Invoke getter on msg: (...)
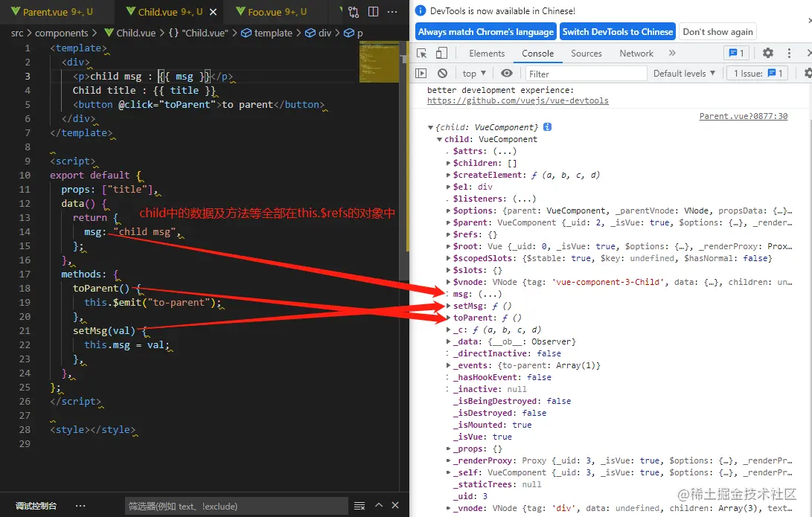Viewport: 812px width, 517px height. click(490, 294)
